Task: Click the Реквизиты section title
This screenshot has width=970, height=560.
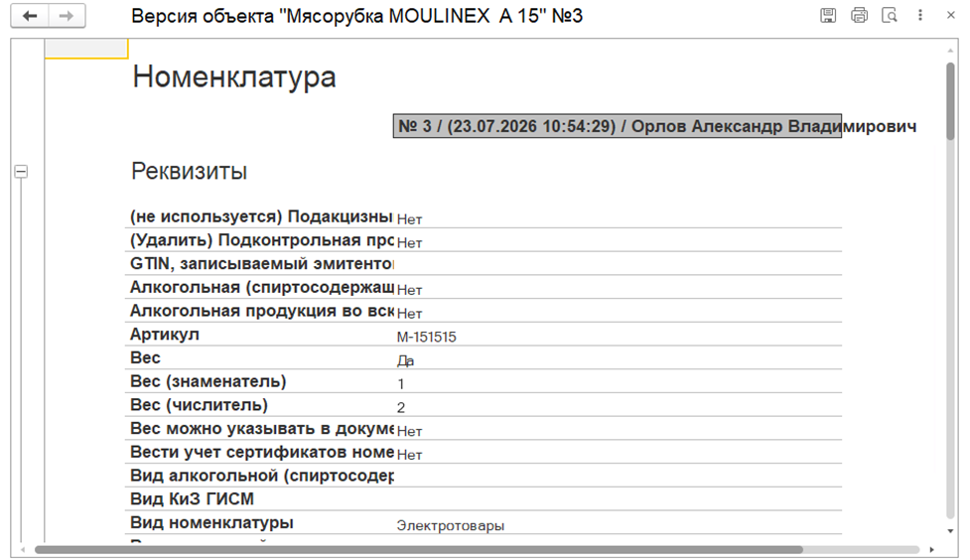Action: 189,172
